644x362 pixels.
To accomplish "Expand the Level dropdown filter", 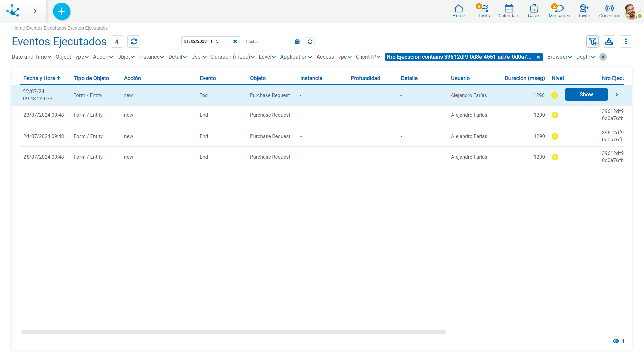I will [x=266, y=57].
